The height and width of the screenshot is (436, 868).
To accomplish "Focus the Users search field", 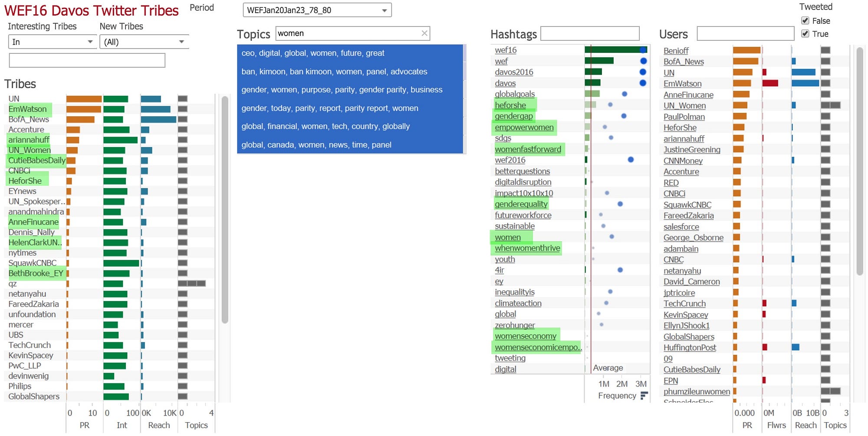I will click(745, 33).
